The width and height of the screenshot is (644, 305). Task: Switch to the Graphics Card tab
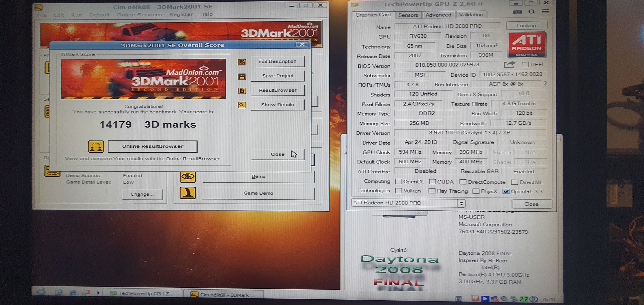click(x=373, y=15)
